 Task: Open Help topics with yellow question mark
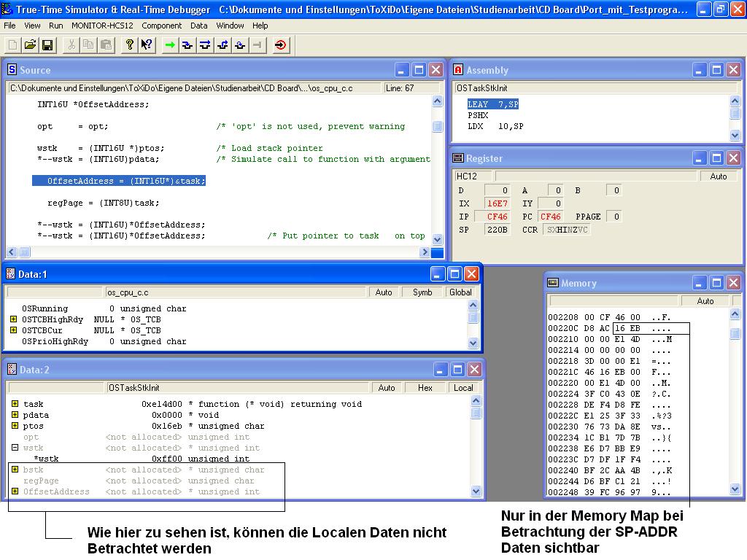pos(130,45)
